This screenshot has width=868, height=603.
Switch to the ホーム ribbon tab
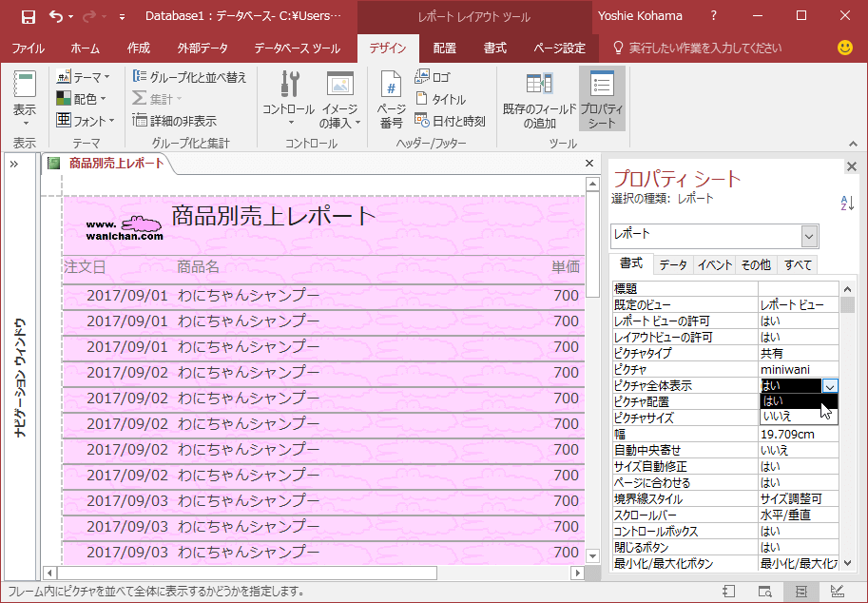coord(86,49)
